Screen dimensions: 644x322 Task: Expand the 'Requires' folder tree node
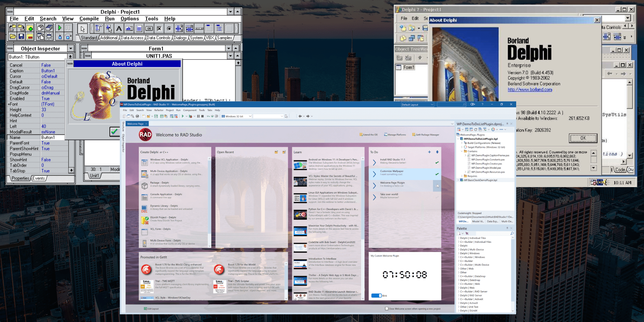(462, 176)
